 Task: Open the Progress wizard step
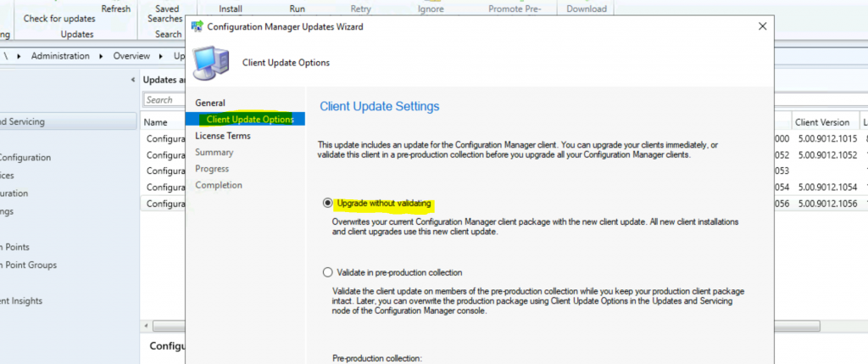[x=212, y=169]
